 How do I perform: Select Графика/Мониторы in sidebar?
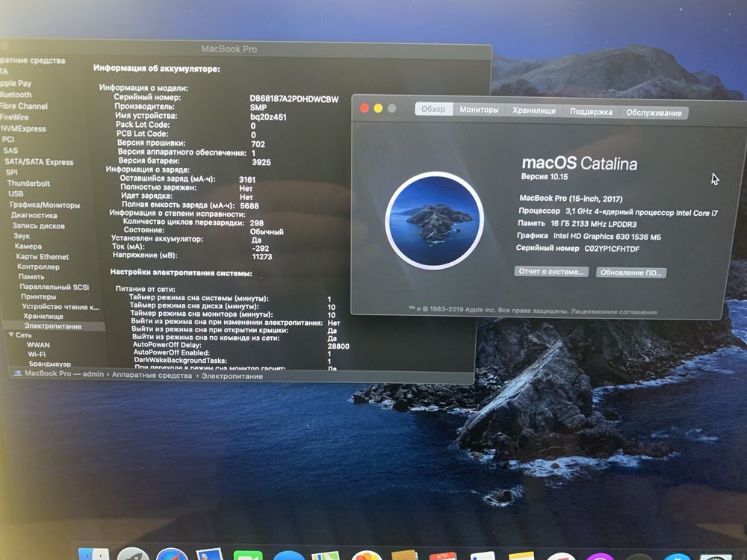[45, 205]
